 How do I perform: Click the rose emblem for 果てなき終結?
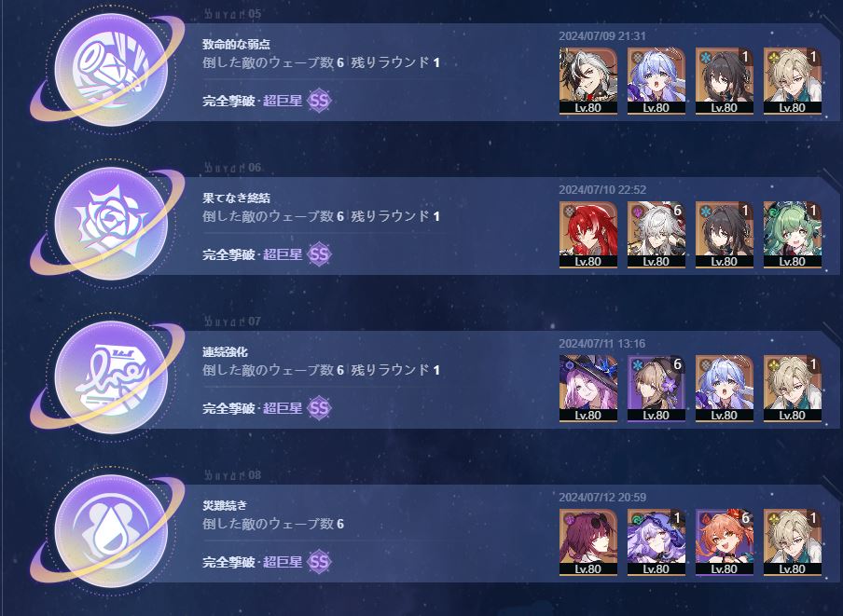[111, 223]
